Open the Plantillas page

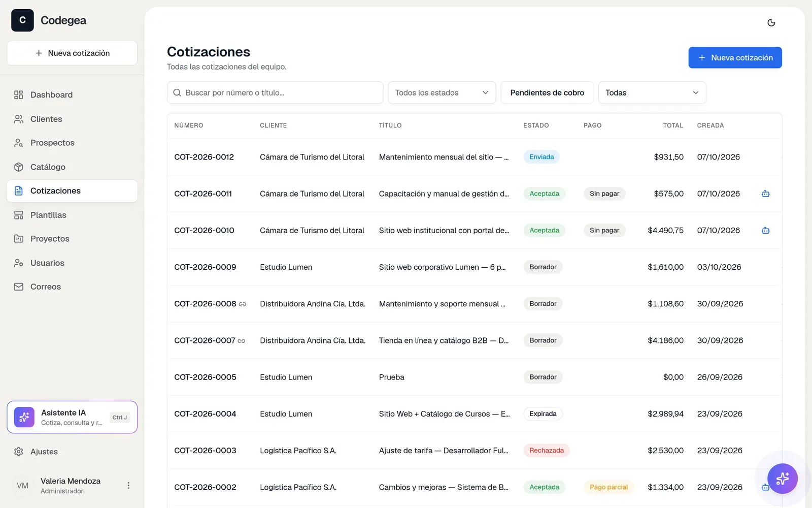[x=72, y=215]
